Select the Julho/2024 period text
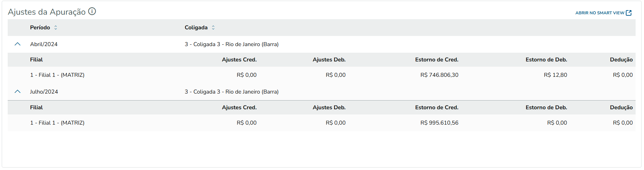The height and width of the screenshot is (170, 644). tap(44, 92)
